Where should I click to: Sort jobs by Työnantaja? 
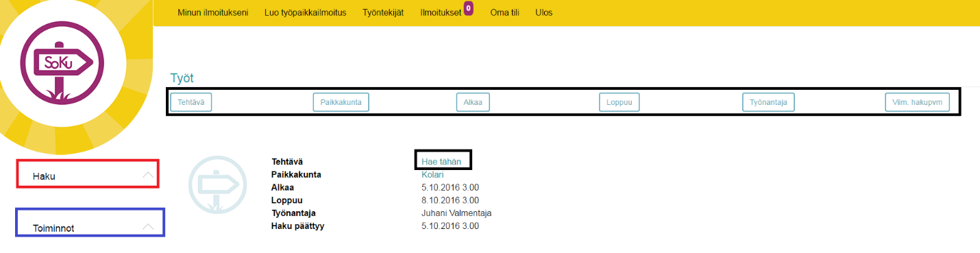click(x=768, y=102)
